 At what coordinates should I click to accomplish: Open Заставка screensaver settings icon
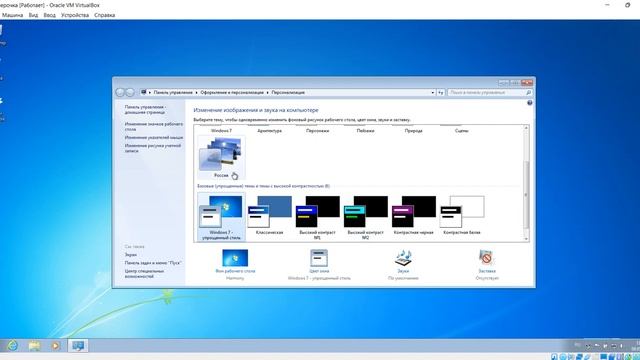pos(487,258)
